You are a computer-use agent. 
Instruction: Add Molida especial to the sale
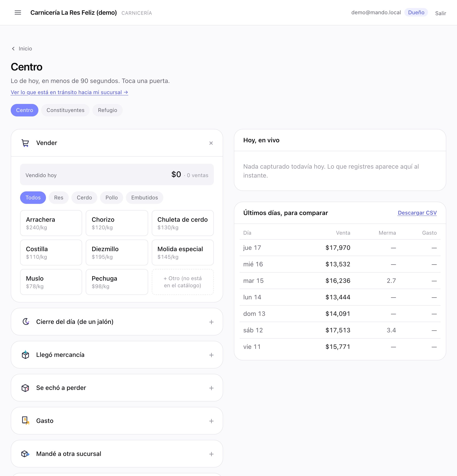(183, 252)
